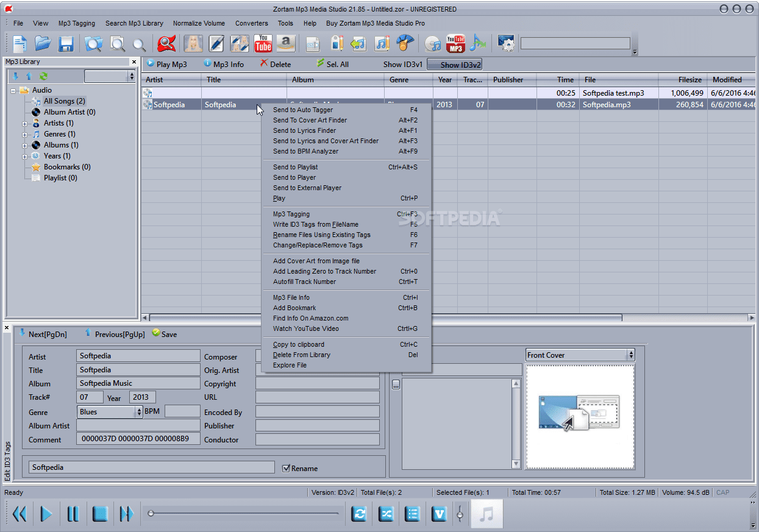The image size is (759, 532).
Task: Click the CD with music note icon
Action: pos(433,43)
